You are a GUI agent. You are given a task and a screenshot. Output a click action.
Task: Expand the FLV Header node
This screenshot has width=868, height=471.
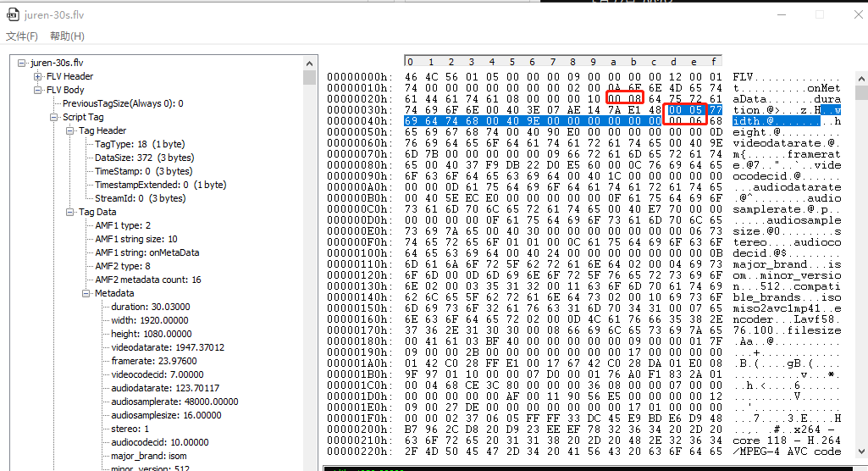[37, 77]
